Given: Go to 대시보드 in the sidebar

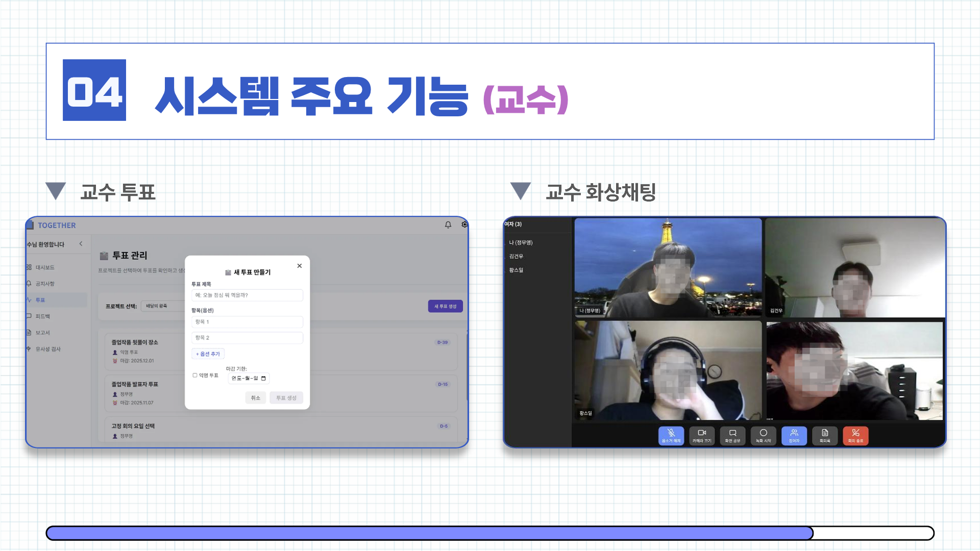Looking at the screenshot, I should tap(45, 267).
